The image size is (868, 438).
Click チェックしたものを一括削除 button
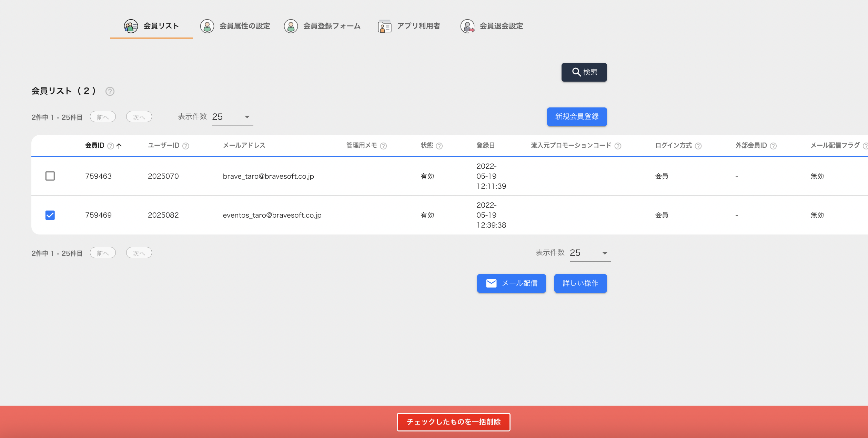(454, 422)
